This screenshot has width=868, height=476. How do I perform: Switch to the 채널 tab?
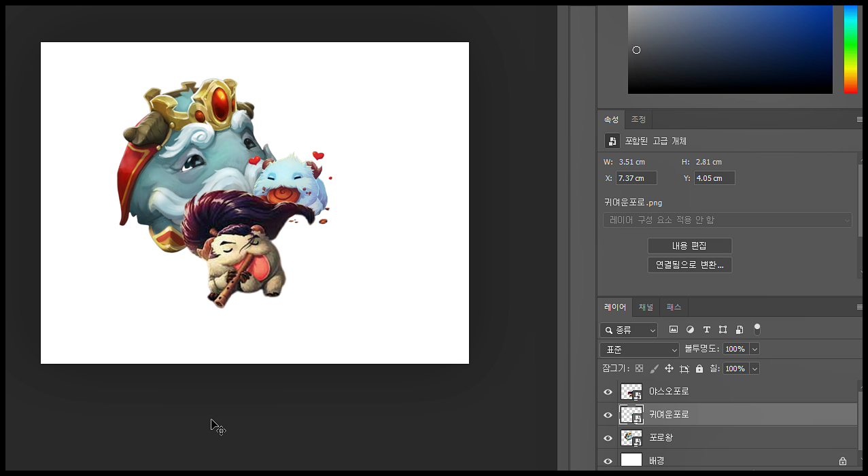click(x=646, y=307)
